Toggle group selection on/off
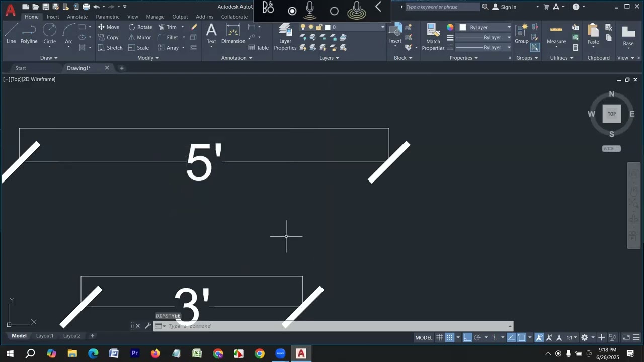644x362 pixels. click(535, 47)
